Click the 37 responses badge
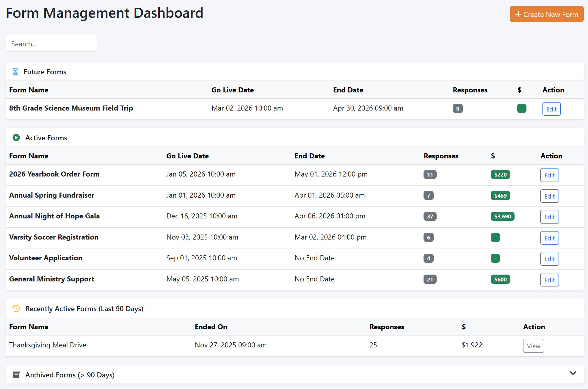 coord(430,216)
